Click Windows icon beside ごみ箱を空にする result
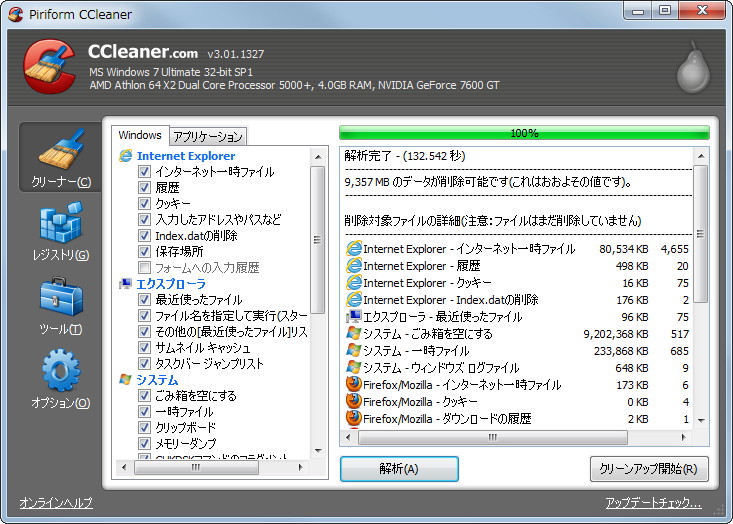This screenshot has height=524, width=733. pyautogui.click(x=354, y=333)
